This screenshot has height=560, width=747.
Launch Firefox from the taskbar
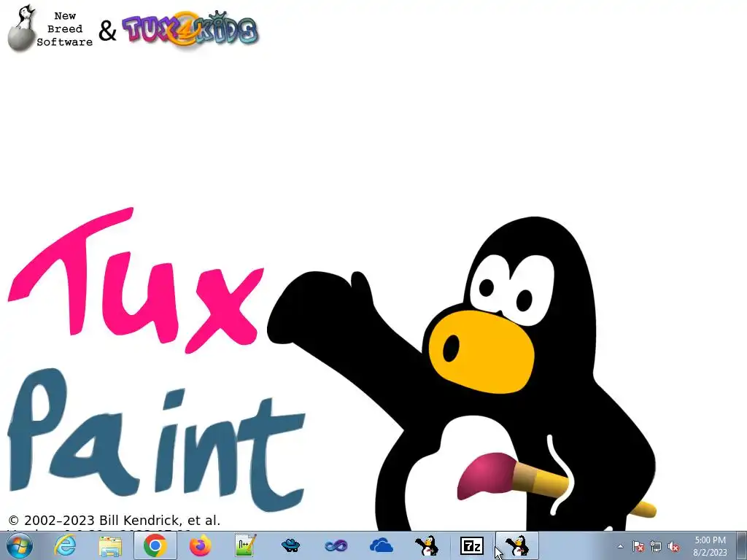[x=200, y=545]
